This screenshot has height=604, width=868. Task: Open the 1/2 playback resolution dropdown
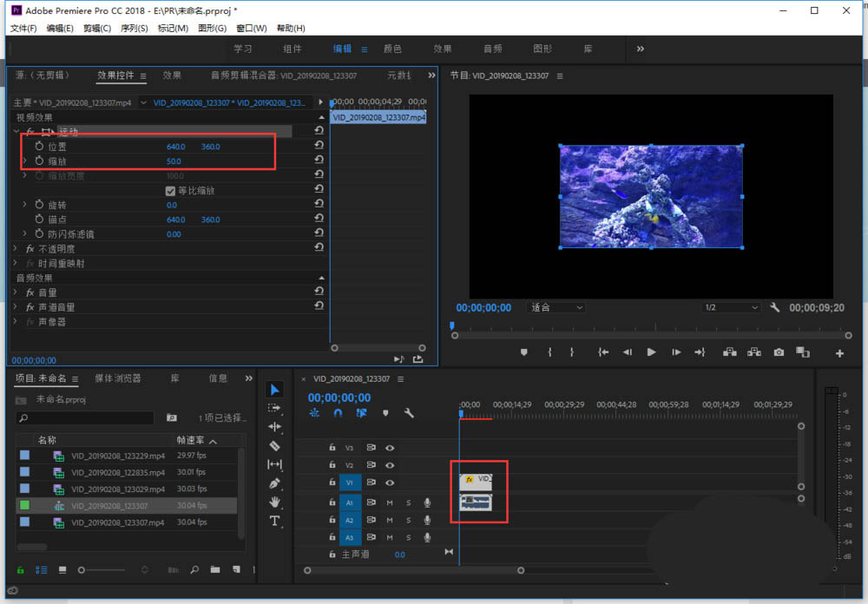coord(731,307)
